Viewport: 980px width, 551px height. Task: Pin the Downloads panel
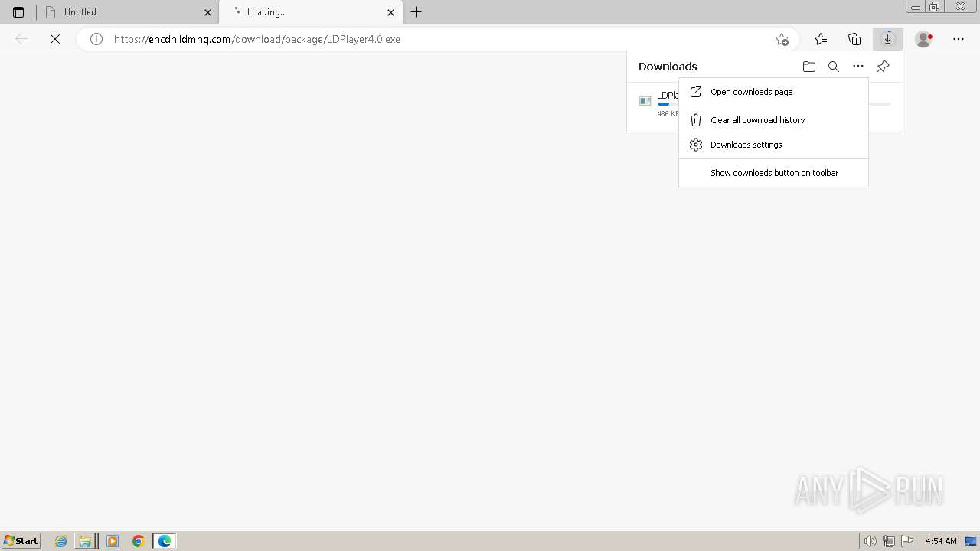point(883,67)
